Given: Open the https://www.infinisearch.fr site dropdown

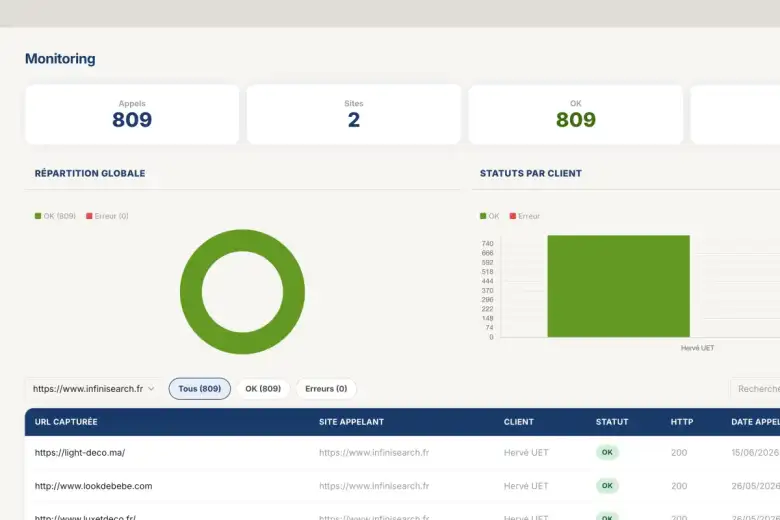Looking at the screenshot, I should [x=94, y=389].
